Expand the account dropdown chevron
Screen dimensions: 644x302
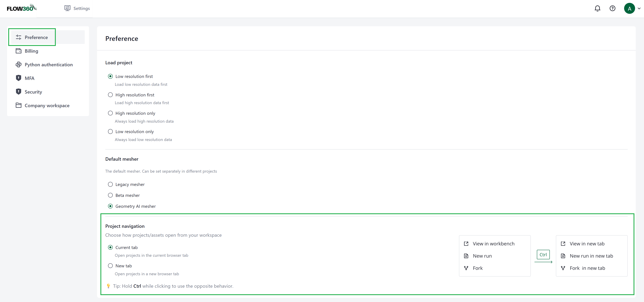(639, 8)
